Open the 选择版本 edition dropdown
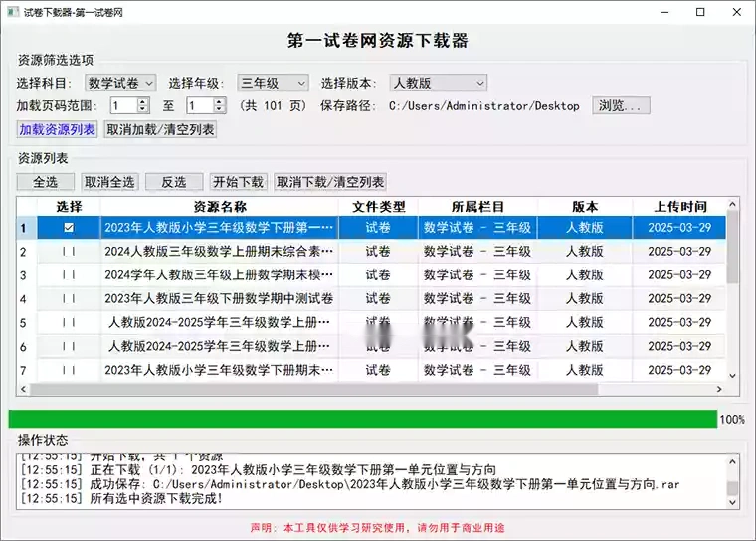The height and width of the screenshot is (541, 756). point(438,83)
